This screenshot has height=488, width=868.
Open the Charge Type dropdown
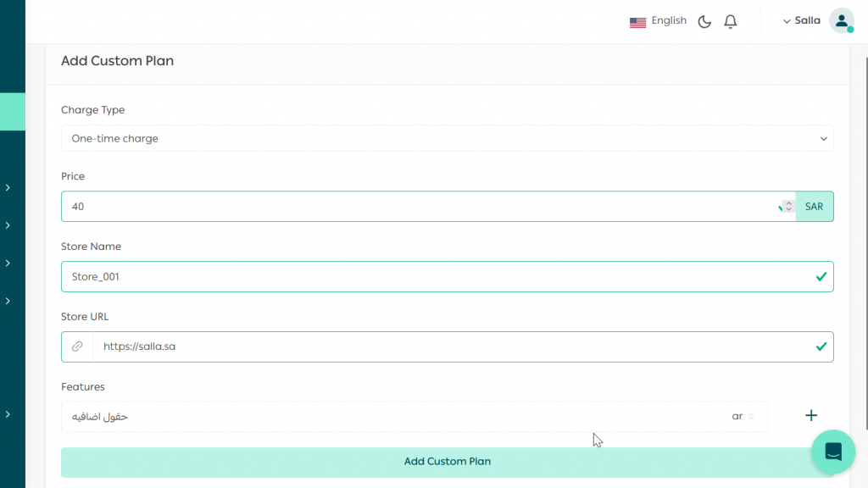pyautogui.click(x=447, y=138)
